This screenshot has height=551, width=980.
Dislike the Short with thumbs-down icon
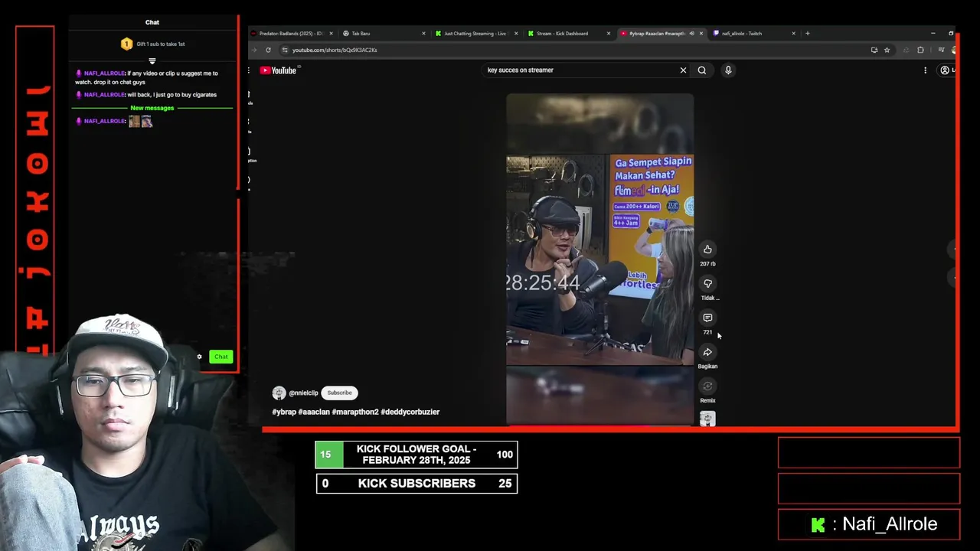pos(707,284)
